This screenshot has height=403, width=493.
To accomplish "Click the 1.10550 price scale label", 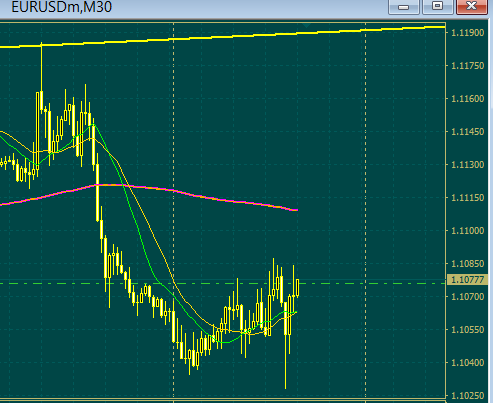I will pos(467,330).
